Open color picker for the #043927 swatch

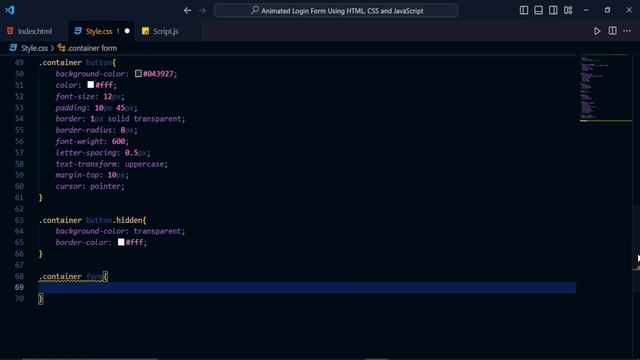(x=138, y=73)
